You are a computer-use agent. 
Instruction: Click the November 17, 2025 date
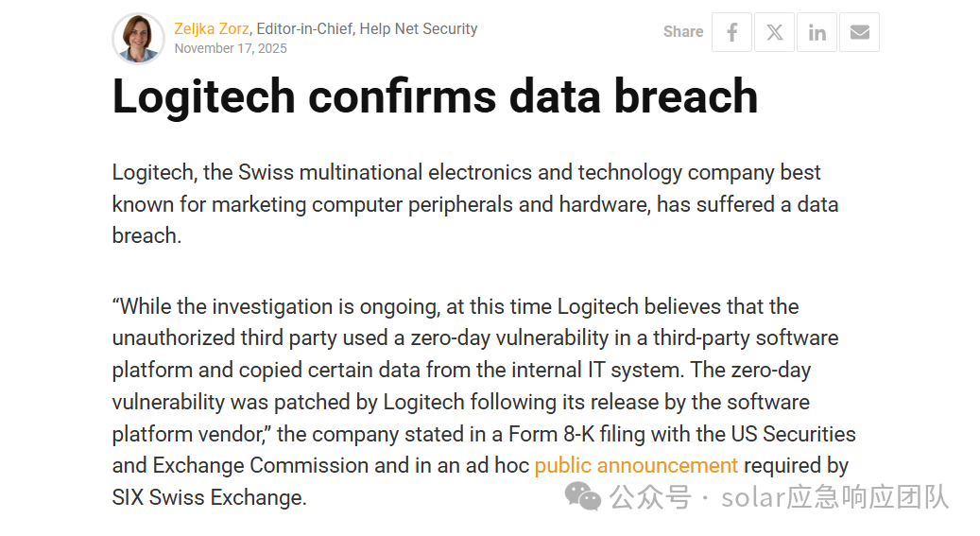point(231,48)
